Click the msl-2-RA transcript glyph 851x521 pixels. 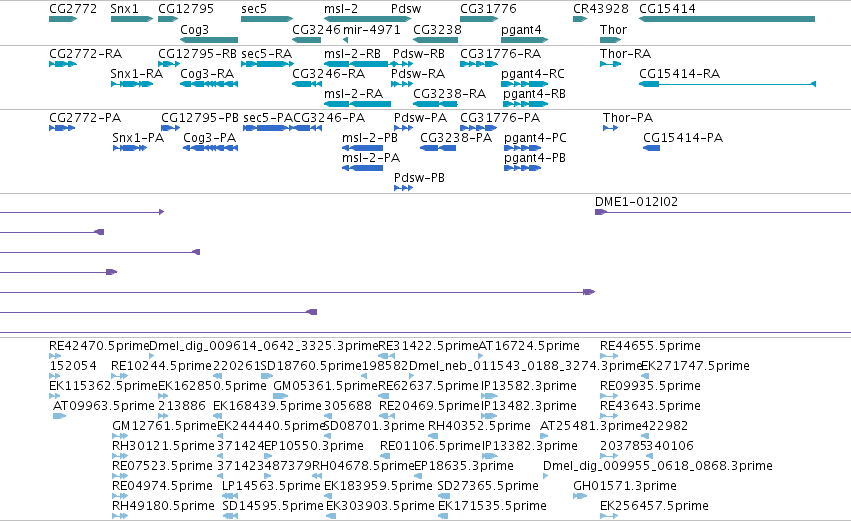[357, 104]
